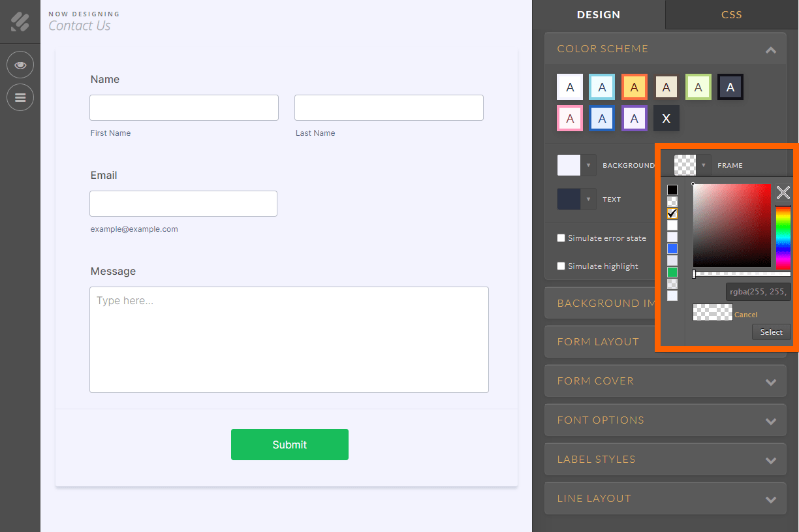Select the dark navy color scheme icon

(x=730, y=87)
